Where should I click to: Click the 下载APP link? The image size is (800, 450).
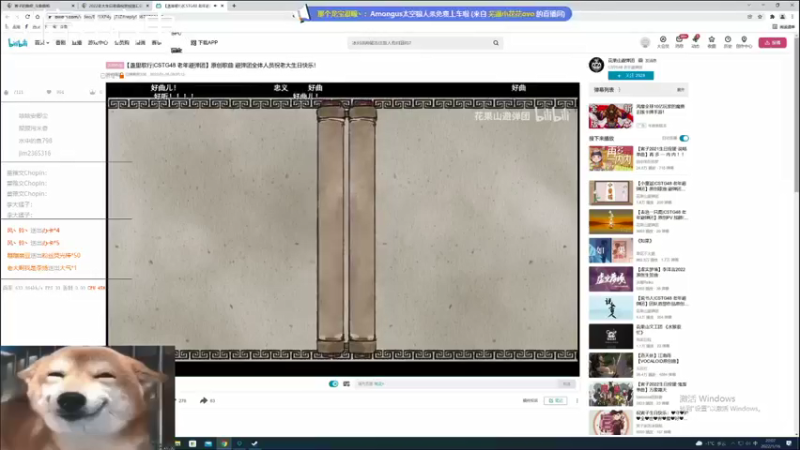pyautogui.click(x=204, y=43)
